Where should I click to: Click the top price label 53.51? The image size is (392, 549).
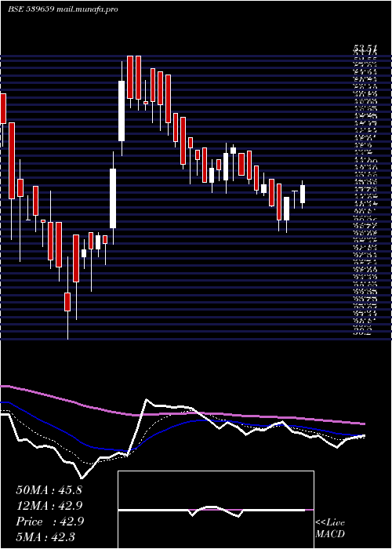365,49
